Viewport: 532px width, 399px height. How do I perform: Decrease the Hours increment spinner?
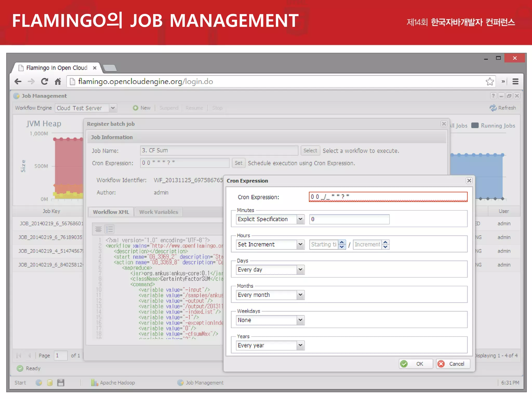[385, 247]
